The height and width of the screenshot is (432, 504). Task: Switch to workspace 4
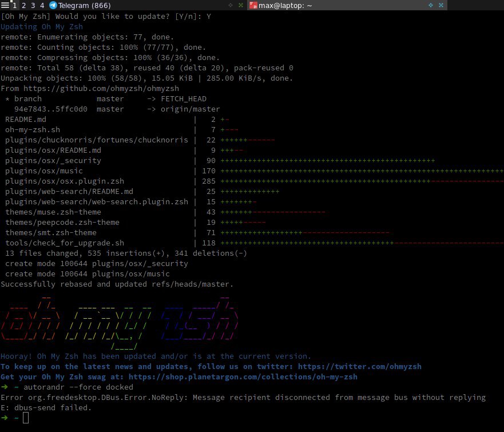pyautogui.click(x=42, y=6)
